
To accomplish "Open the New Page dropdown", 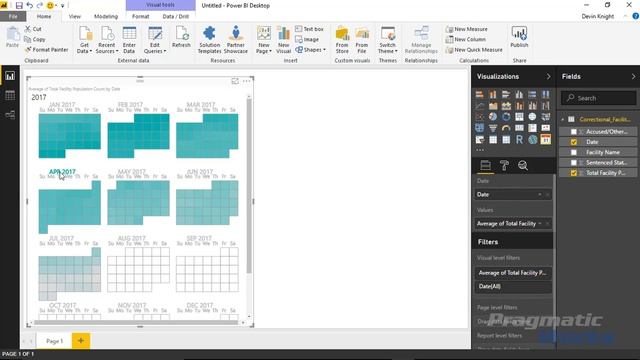I will [x=264, y=40].
